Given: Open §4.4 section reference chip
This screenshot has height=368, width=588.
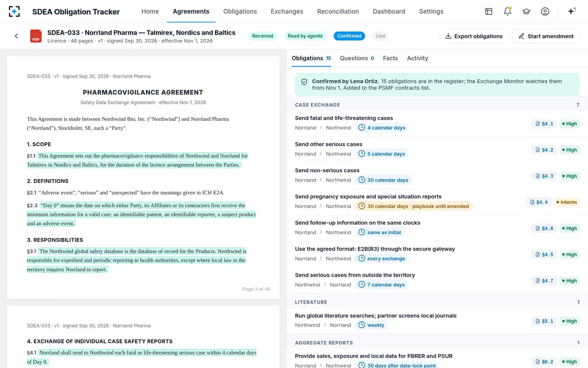Looking at the screenshot, I should click(539, 202).
